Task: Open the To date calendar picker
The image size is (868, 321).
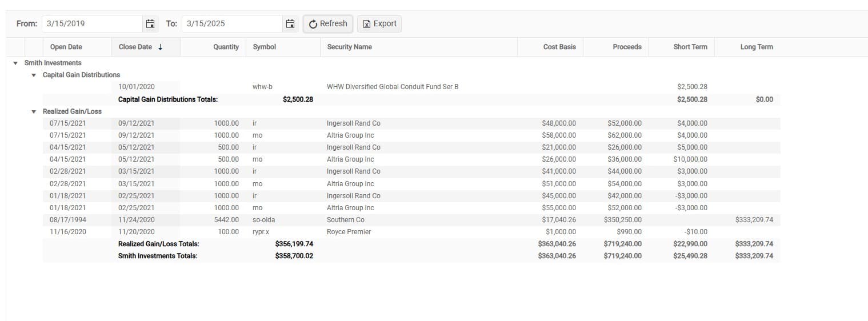Action: coord(290,24)
